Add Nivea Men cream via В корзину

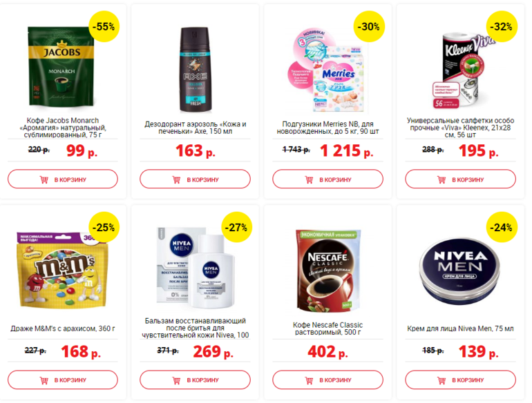point(460,380)
